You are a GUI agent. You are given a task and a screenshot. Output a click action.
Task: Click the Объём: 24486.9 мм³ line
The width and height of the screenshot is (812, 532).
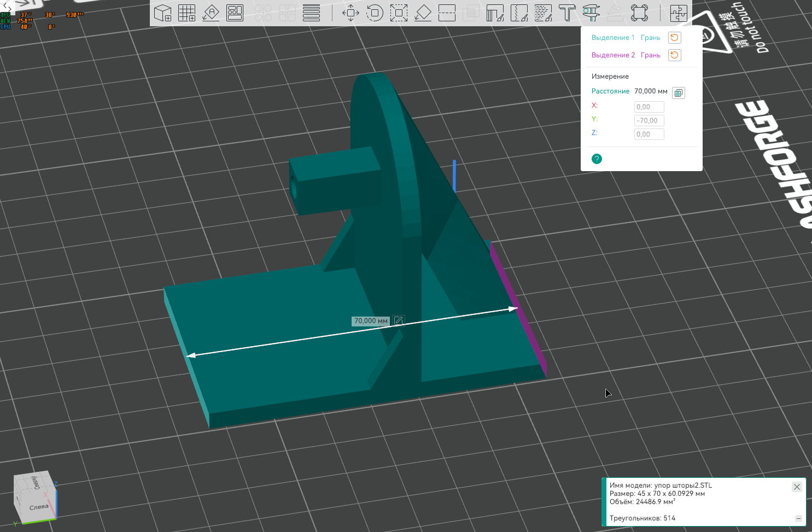pyautogui.click(x=642, y=502)
